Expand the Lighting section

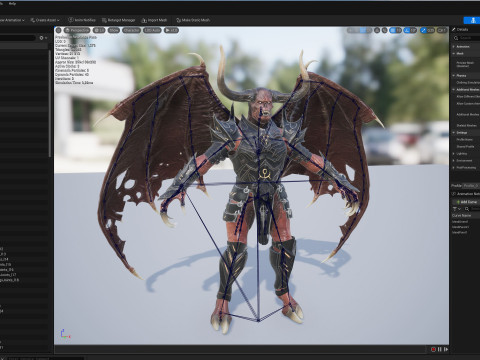[454, 154]
